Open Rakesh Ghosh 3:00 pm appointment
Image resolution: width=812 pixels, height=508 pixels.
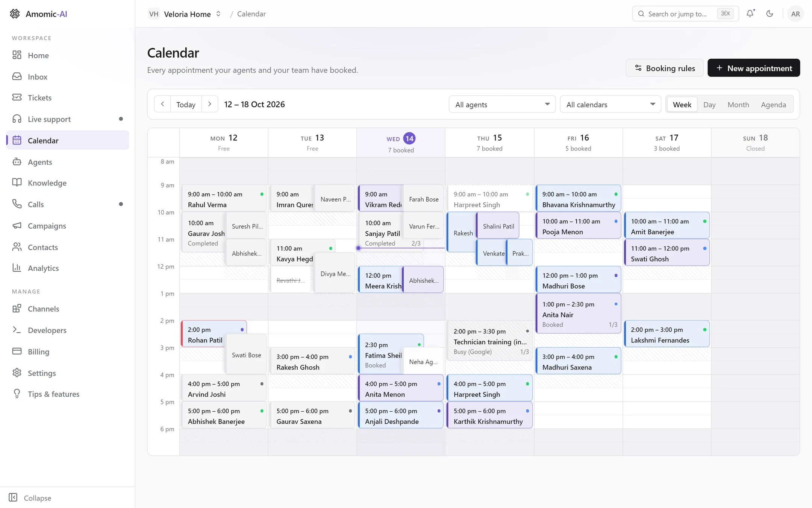pyautogui.click(x=312, y=361)
